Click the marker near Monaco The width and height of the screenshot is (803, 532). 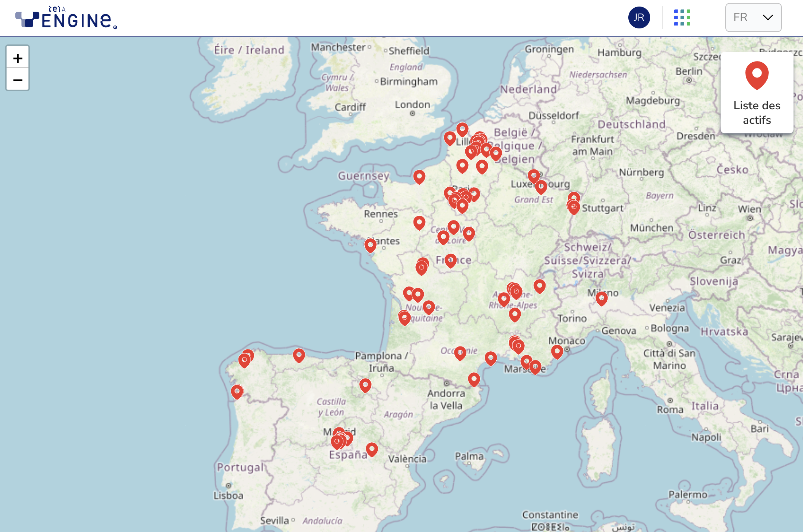pyautogui.click(x=557, y=351)
